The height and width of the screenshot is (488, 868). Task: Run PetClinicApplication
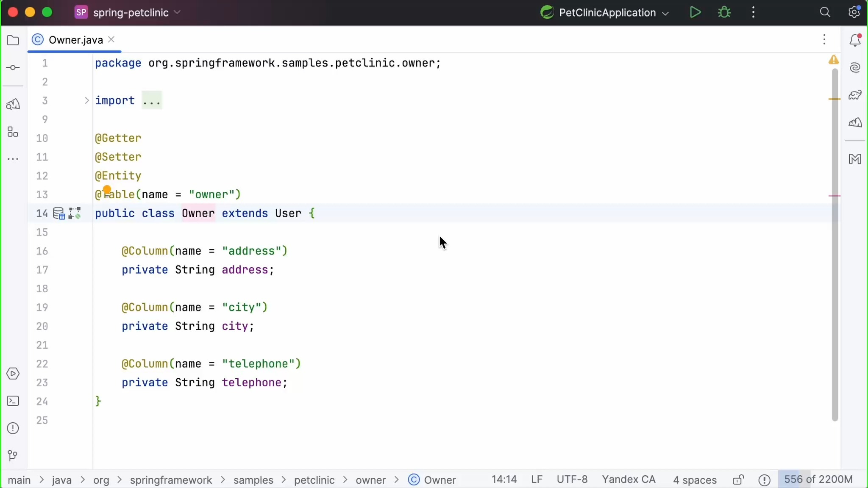click(x=695, y=12)
